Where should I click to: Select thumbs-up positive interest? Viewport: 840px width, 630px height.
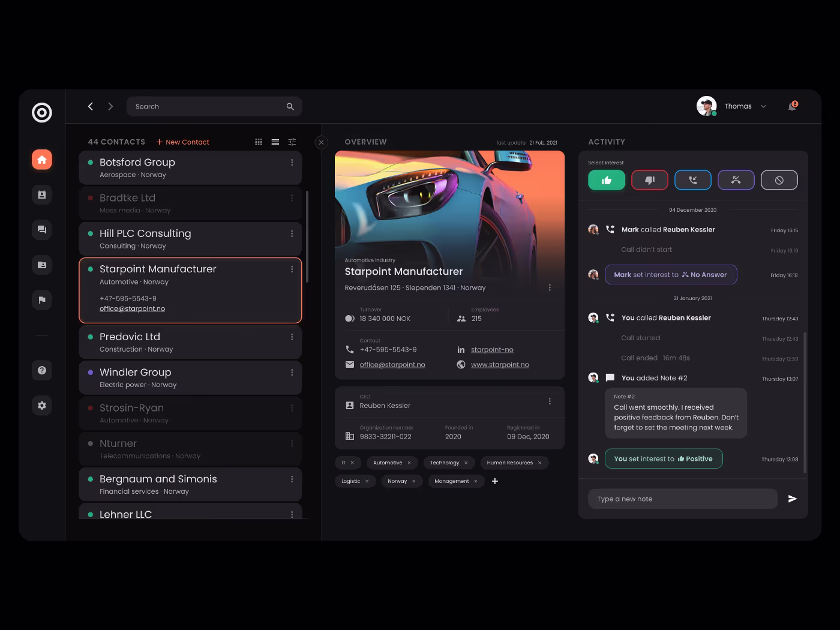click(x=606, y=180)
